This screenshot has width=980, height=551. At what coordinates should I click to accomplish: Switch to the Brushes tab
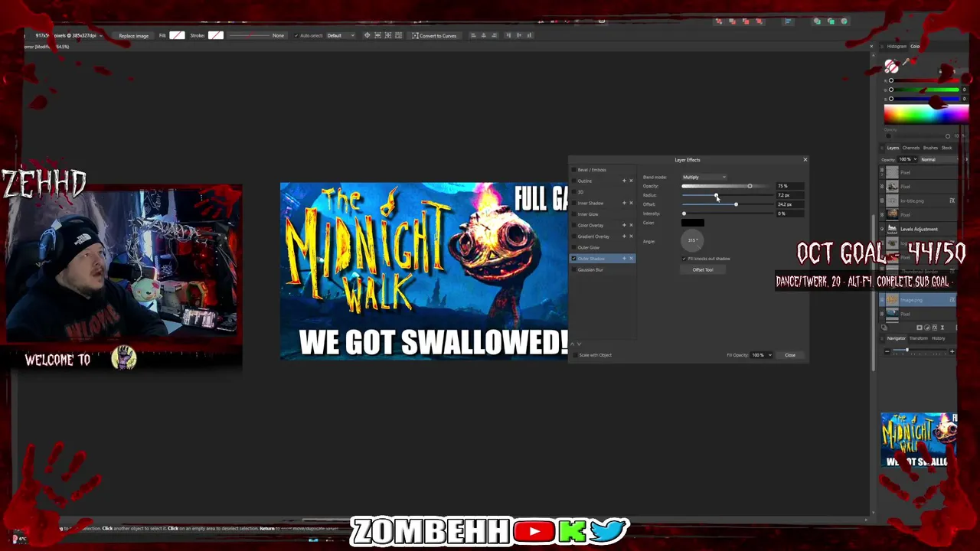point(930,148)
